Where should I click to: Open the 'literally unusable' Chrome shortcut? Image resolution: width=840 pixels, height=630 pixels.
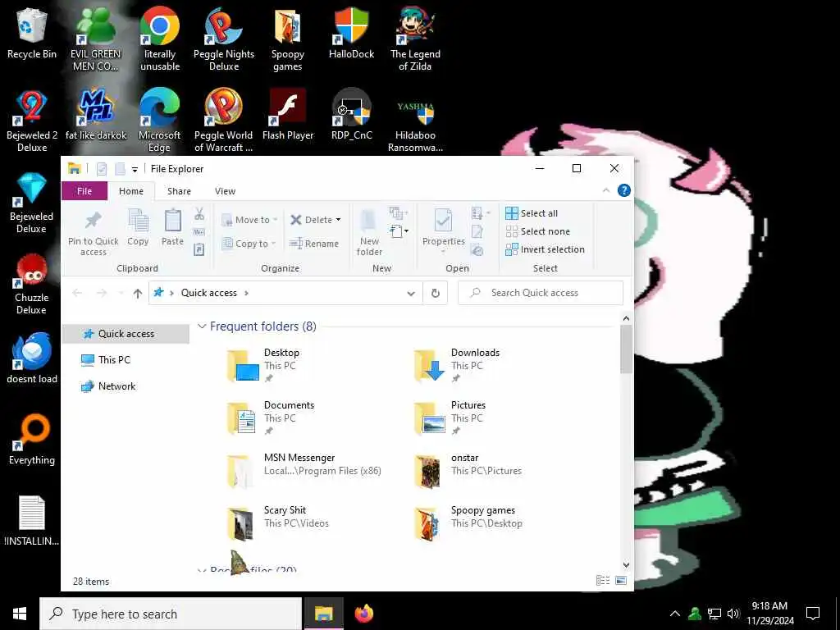click(160, 39)
